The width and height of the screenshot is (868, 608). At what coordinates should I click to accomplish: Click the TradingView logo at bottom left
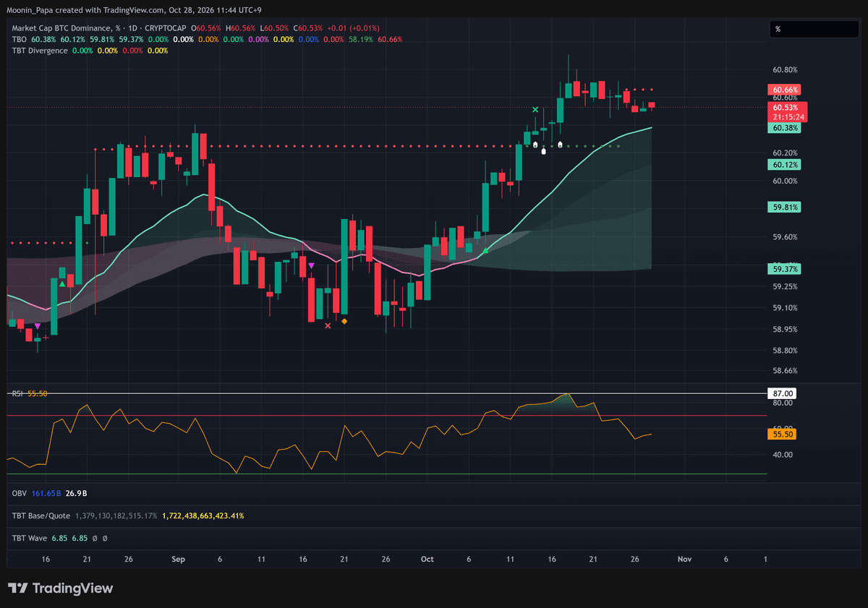pyautogui.click(x=60, y=588)
